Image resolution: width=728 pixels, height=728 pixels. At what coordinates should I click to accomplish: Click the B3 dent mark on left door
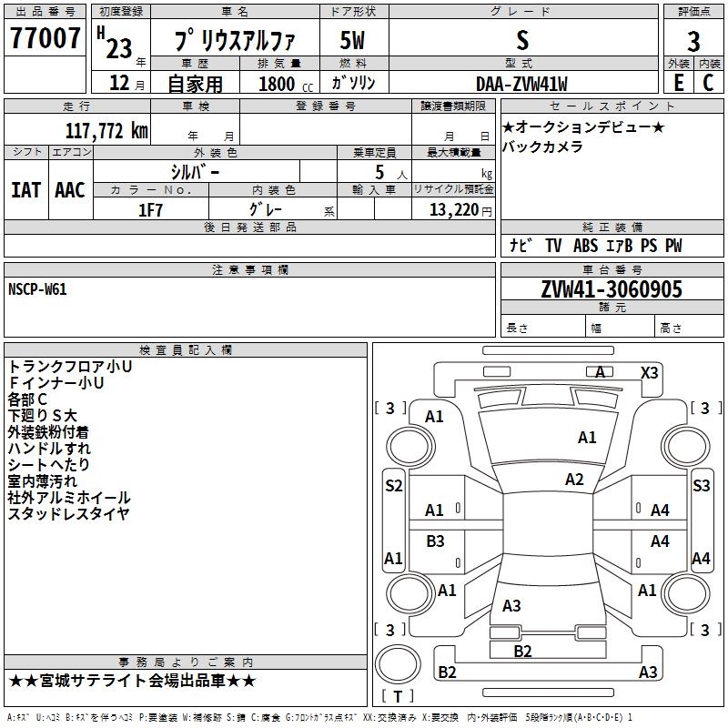click(x=436, y=541)
